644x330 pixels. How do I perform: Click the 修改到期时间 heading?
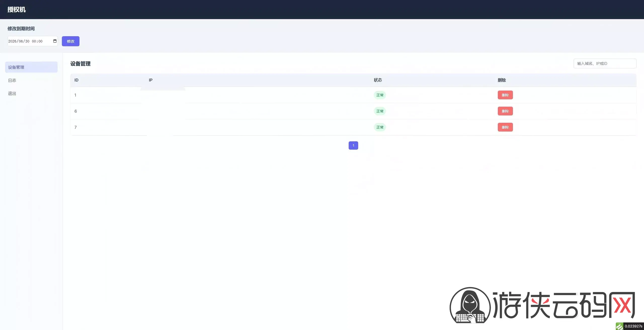[21, 29]
